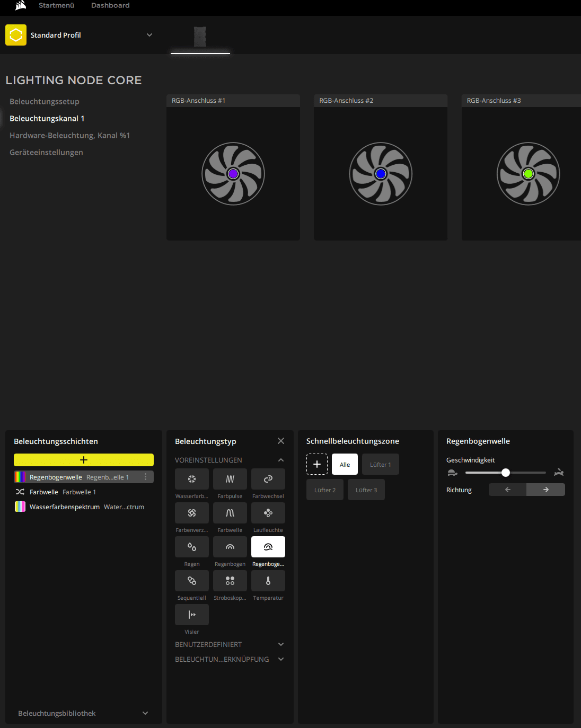Image resolution: width=581 pixels, height=728 pixels.
Task: Expand the BENUTZERDEFINIERT section
Action: 281,644
